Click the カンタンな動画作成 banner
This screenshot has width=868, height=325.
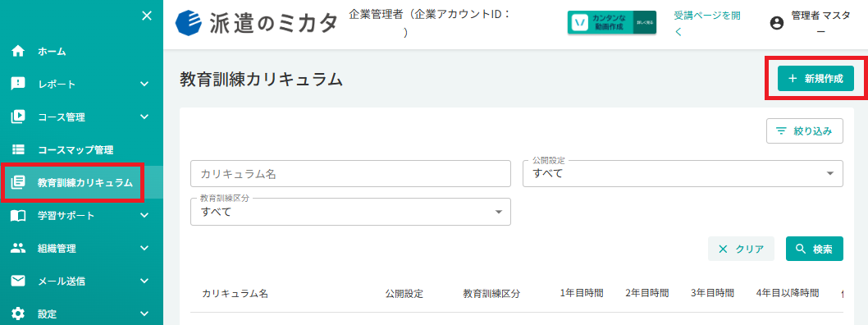(612, 22)
